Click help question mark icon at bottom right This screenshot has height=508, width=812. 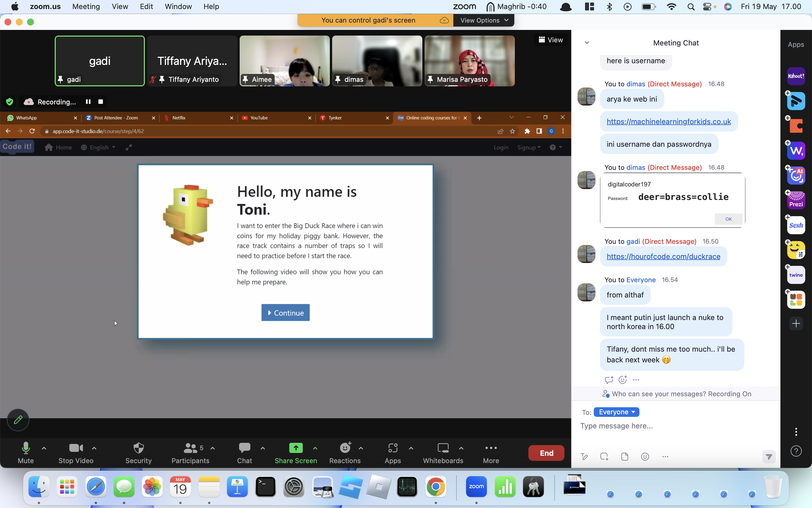[796, 451]
